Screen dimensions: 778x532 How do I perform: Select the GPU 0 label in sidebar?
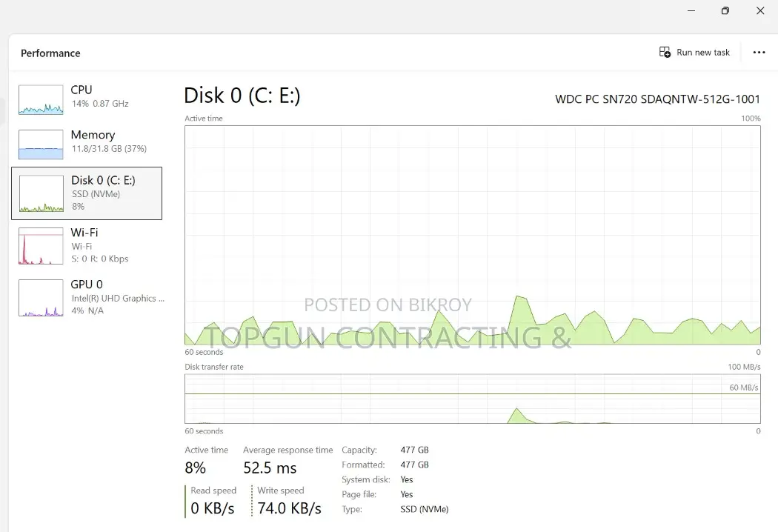point(87,285)
